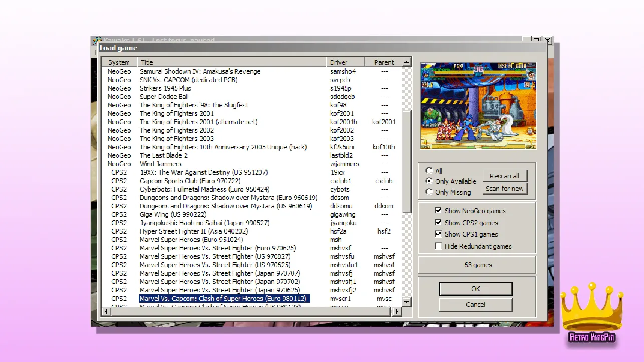644x362 pixels.
Task: Click the horizontal scroll right arrow
Action: pos(397,311)
